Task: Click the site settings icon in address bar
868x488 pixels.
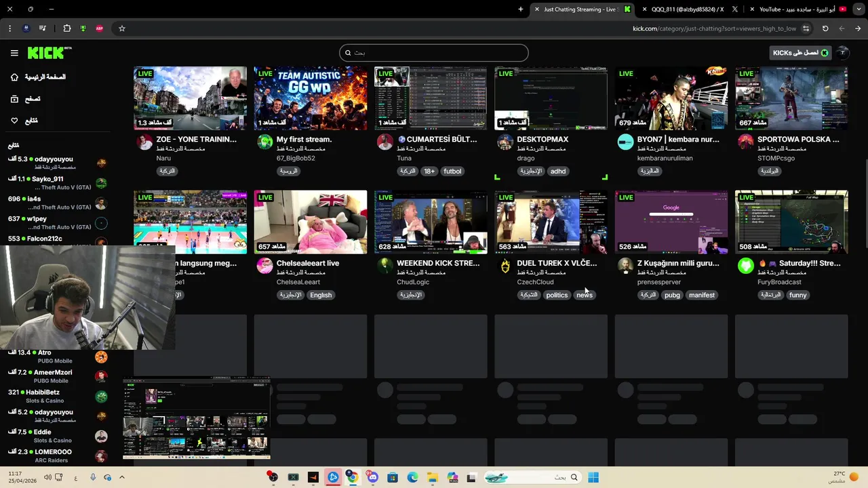Action: click(x=806, y=28)
